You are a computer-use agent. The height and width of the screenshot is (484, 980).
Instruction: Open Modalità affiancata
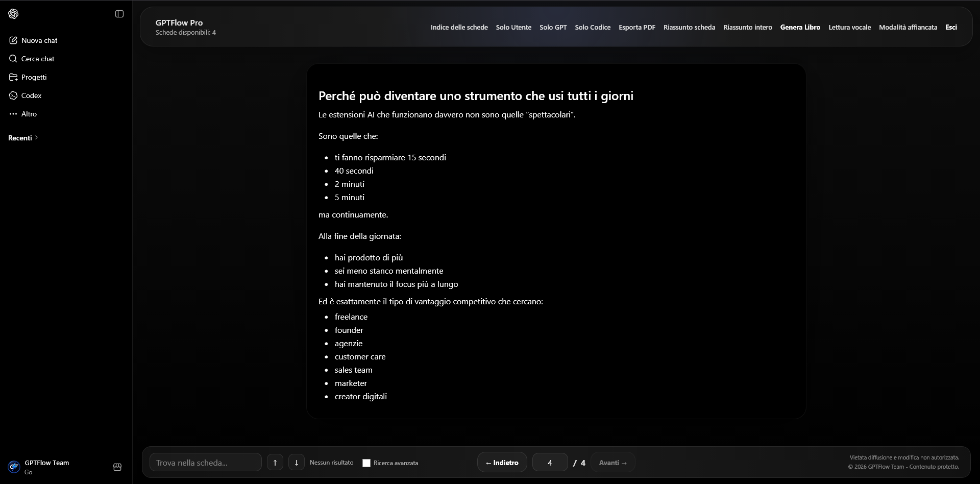(908, 27)
